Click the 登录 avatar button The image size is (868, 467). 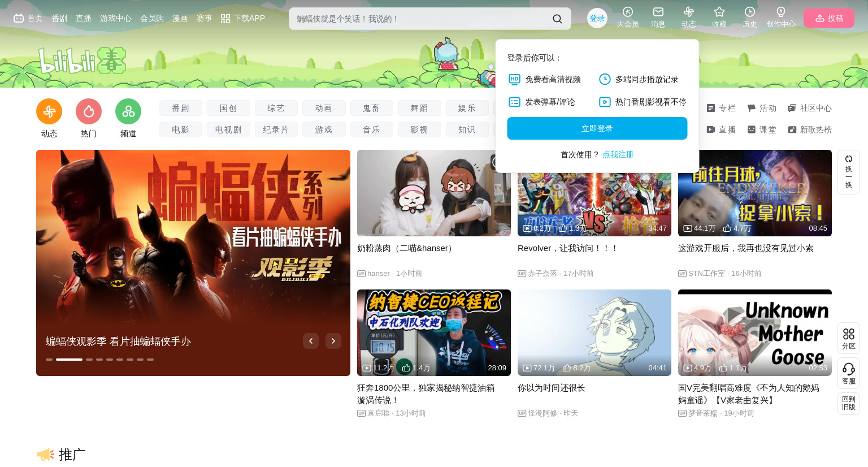coord(597,18)
